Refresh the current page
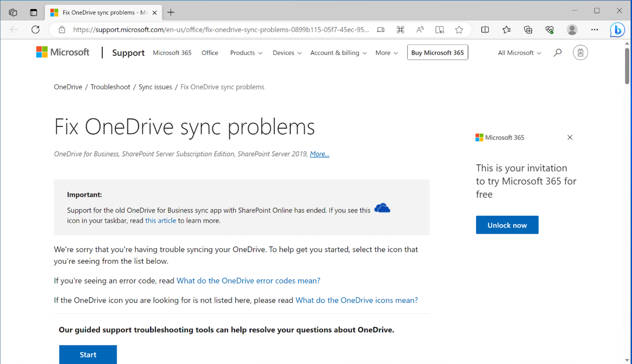632x364 pixels. point(35,30)
